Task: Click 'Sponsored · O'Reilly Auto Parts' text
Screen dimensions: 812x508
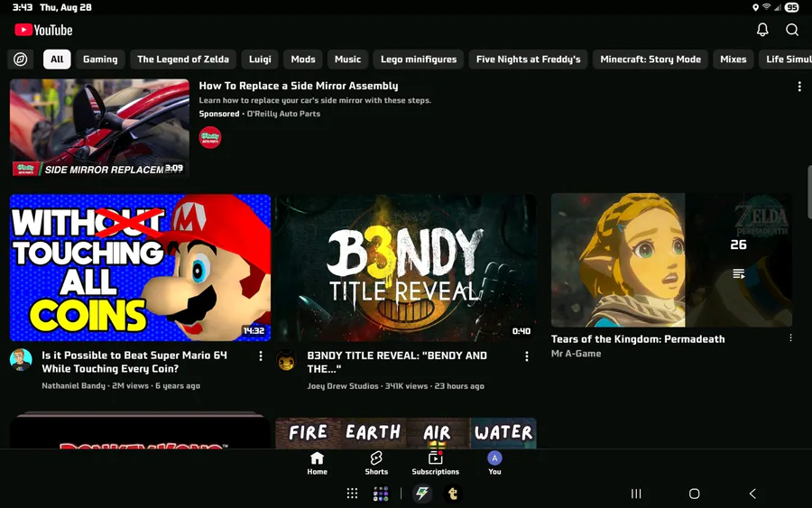Action: click(x=260, y=114)
